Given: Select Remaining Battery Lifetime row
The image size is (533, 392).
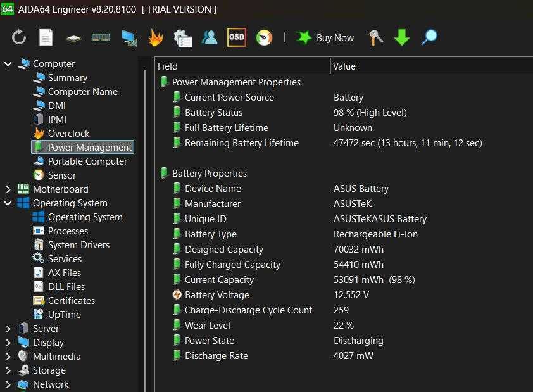Looking at the screenshot, I should point(344,142).
